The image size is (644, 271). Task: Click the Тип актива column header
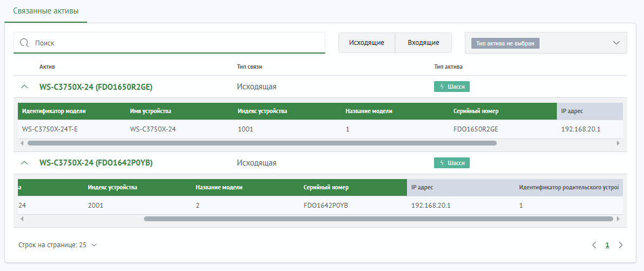(x=448, y=67)
